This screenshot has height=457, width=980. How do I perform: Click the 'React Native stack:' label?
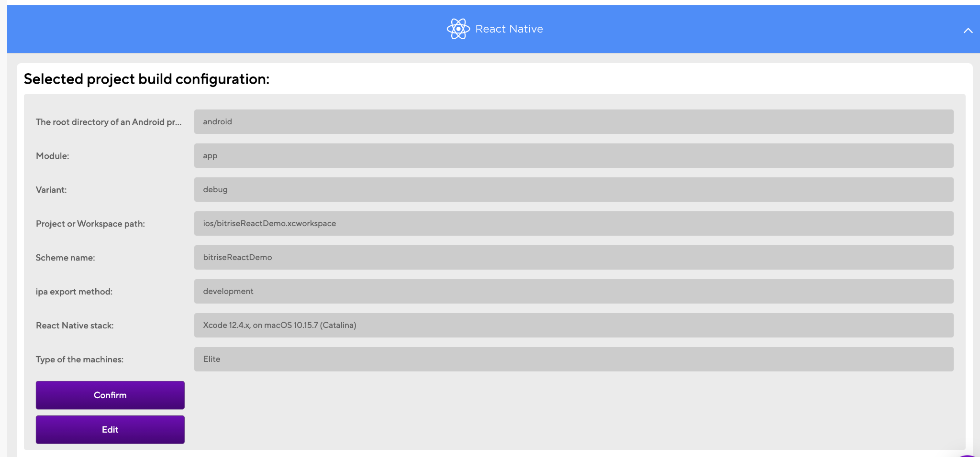(x=75, y=326)
